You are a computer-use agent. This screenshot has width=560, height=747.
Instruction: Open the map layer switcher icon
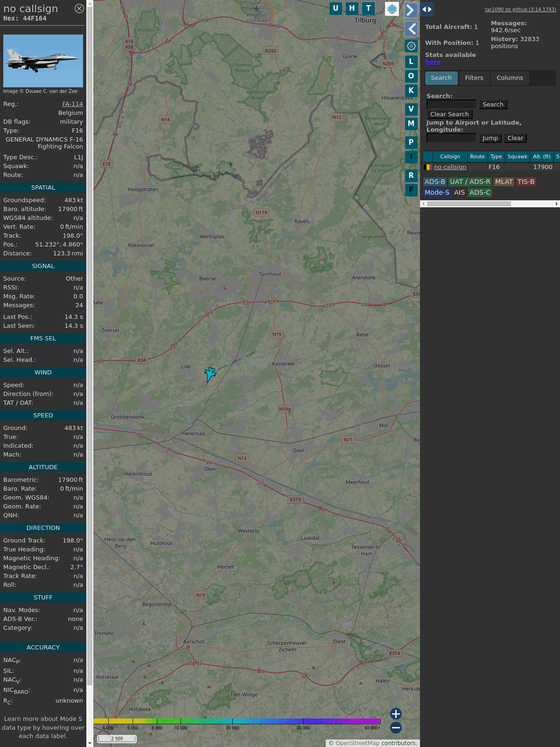pyautogui.click(x=392, y=9)
